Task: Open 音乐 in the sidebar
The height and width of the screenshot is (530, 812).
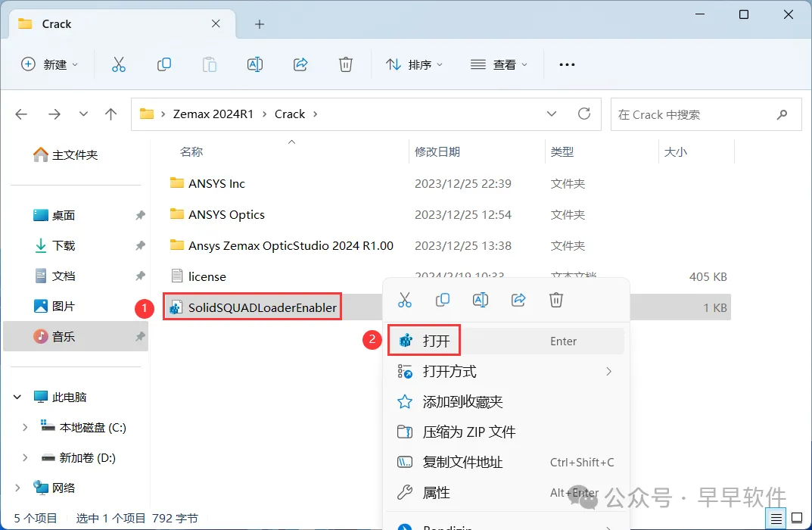Action: tap(76, 336)
